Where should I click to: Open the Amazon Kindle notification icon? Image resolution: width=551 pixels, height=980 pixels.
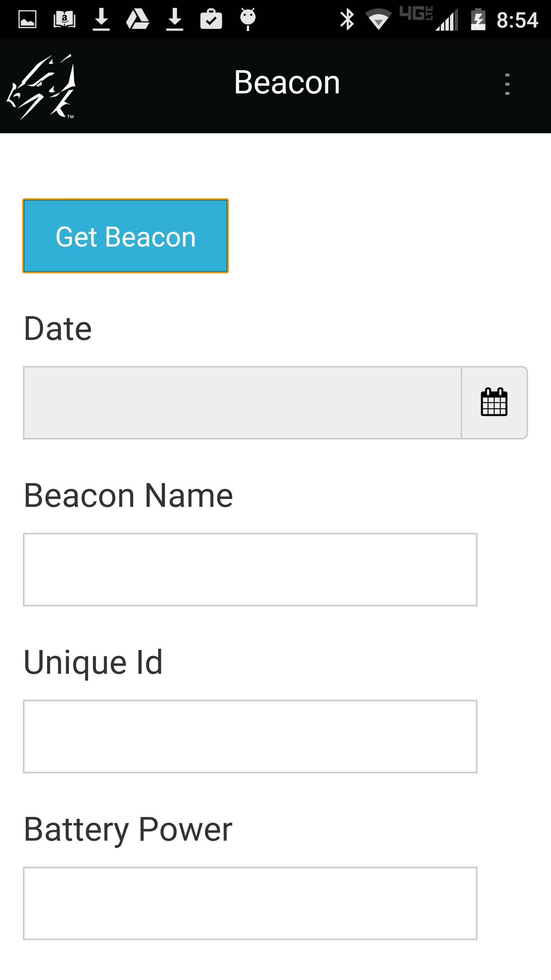pos(64,20)
